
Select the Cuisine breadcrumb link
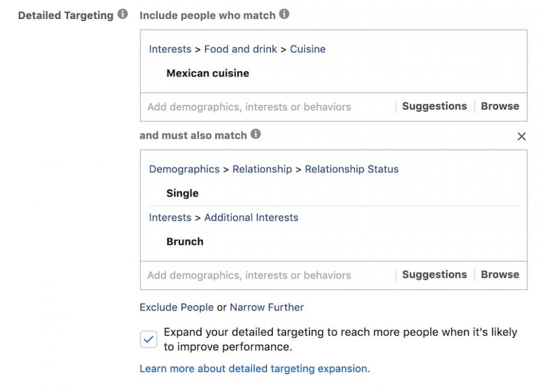click(x=307, y=49)
